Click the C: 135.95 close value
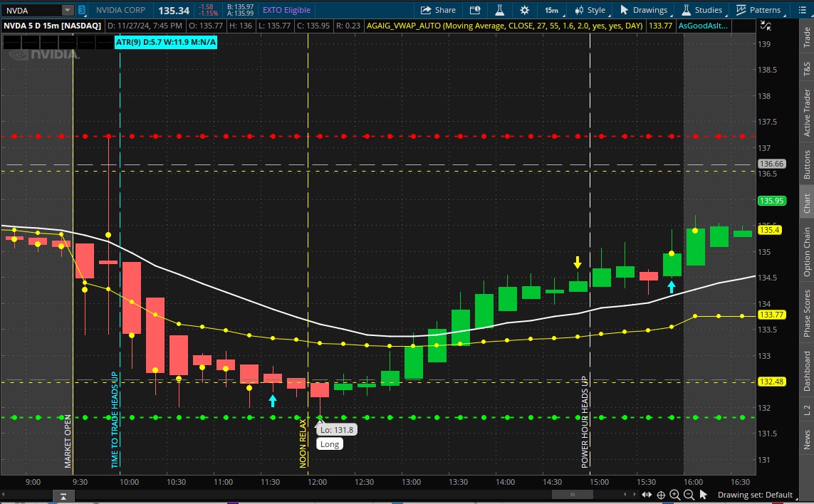Image resolution: width=814 pixels, height=504 pixels. pyautogui.click(x=313, y=26)
